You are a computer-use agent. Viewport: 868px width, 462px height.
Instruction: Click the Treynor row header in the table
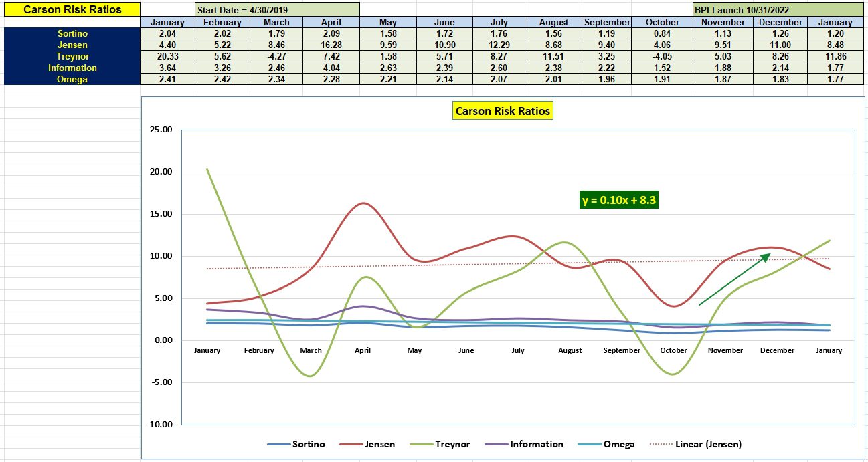pyautogui.click(x=72, y=56)
